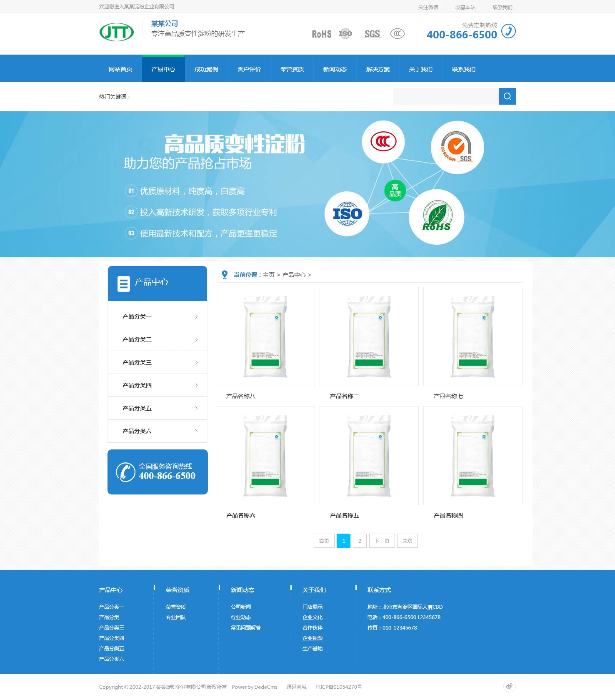Open 新闻动态 in the navigation bar
615x700 pixels.
pos(335,69)
